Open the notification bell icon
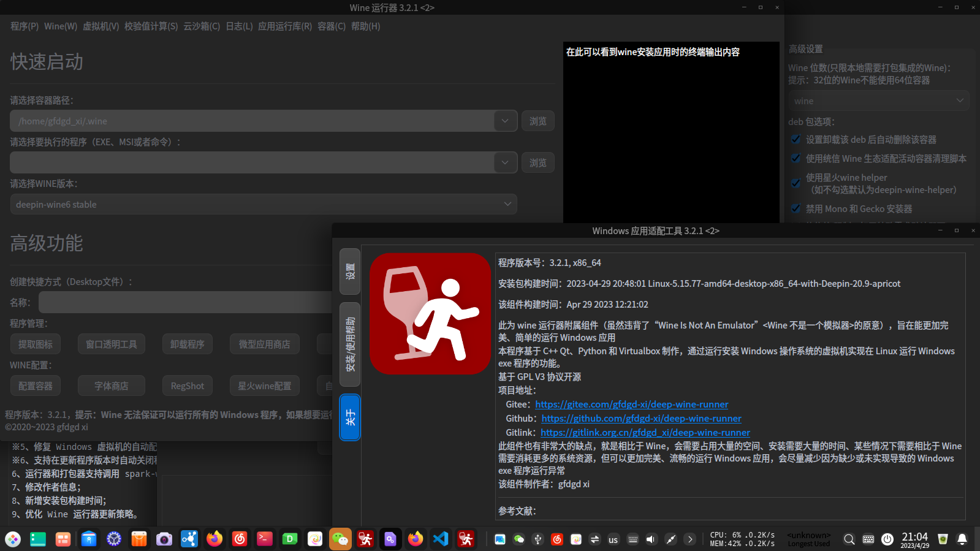Screen dimensions: 980x551 tap(962, 539)
